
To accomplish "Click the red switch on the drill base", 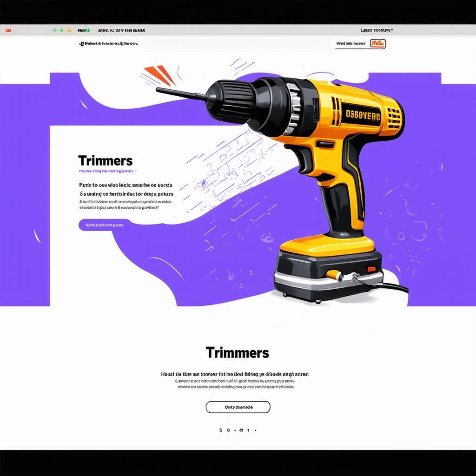I will [x=370, y=269].
